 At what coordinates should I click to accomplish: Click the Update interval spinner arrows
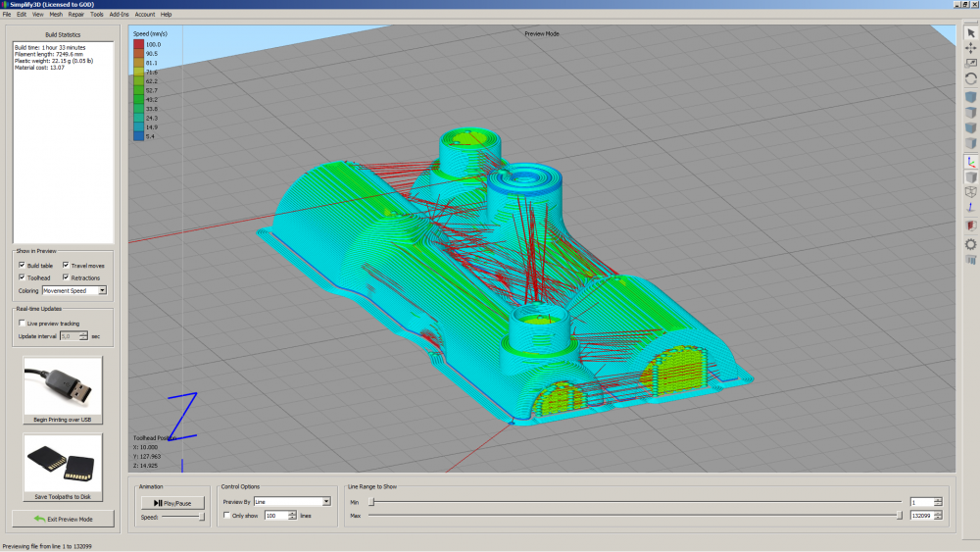83,335
